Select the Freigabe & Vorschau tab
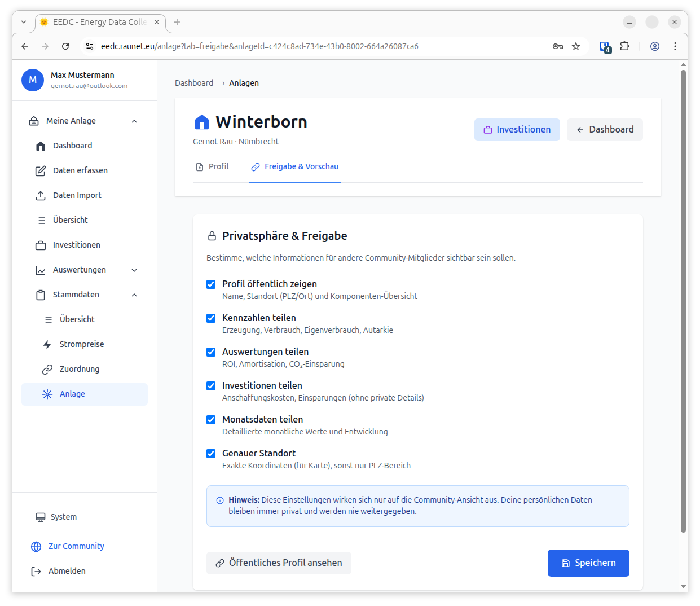Image resolution: width=700 pixels, height=606 pixels. pos(294,166)
